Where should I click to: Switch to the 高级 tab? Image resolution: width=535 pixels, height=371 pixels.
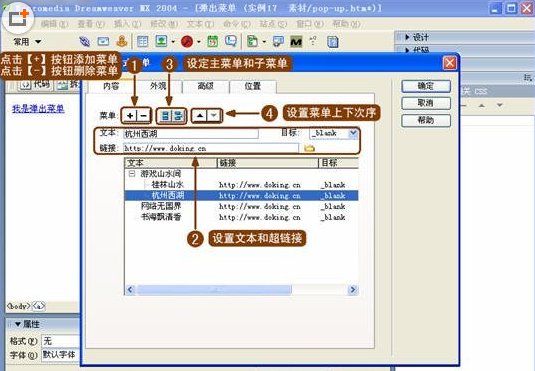(x=205, y=86)
